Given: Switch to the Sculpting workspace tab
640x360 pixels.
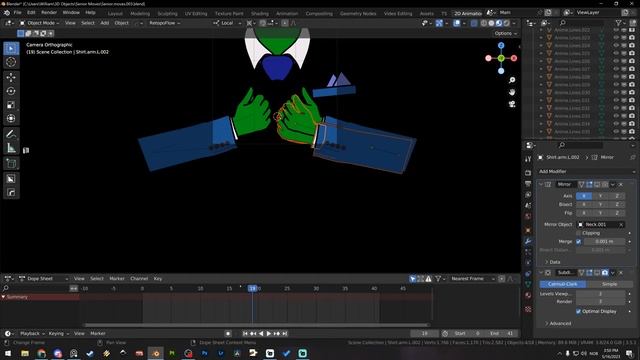Looking at the screenshot, I should (167, 13).
